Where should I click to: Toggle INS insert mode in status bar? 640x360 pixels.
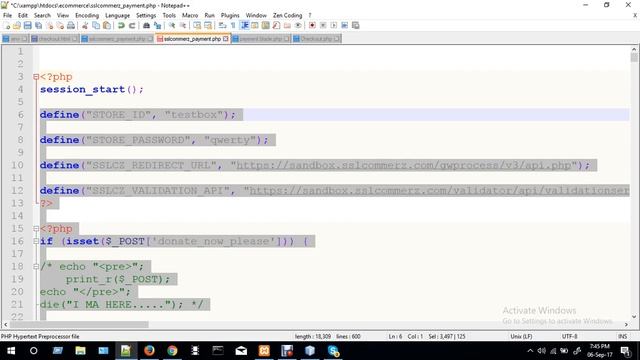pyautogui.click(x=622, y=336)
